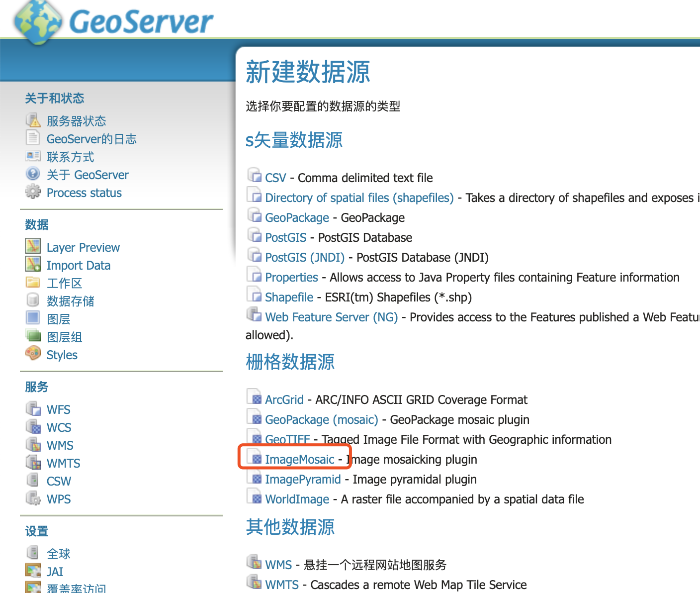Click the Process status entry
700x593 pixels.
tap(84, 193)
